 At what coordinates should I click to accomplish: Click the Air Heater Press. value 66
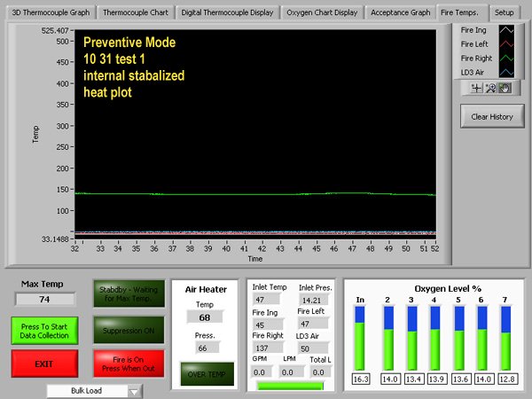tap(207, 348)
